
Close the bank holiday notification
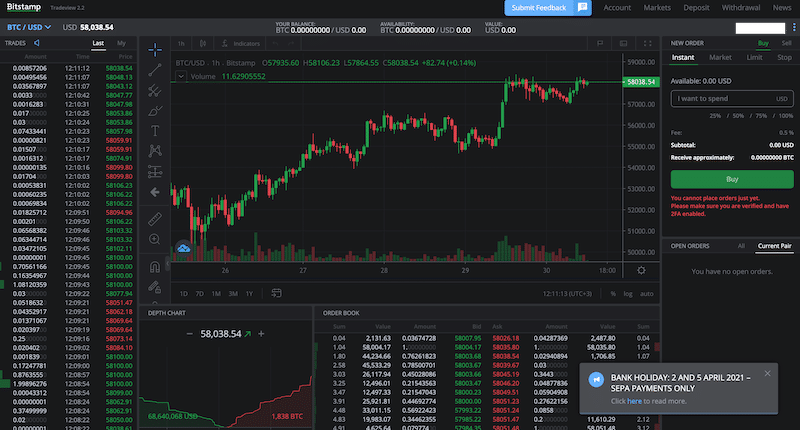tap(767, 373)
